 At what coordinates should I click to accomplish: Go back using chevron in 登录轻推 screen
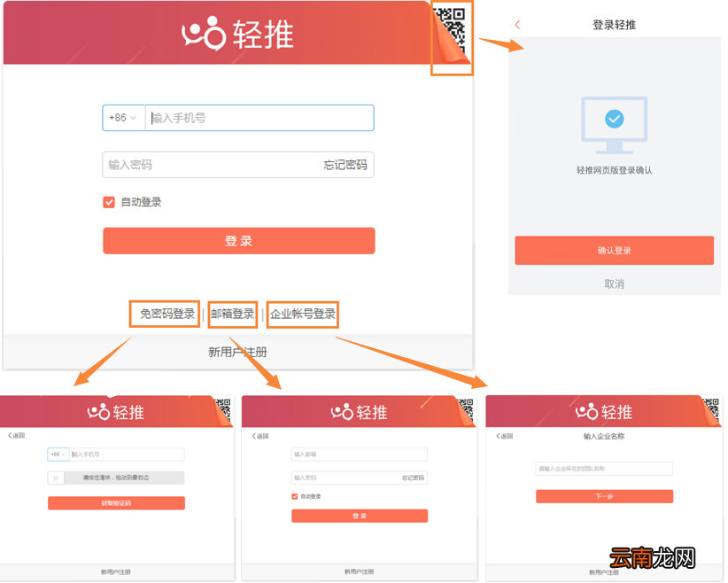pyautogui.click(x=518, y=25)
